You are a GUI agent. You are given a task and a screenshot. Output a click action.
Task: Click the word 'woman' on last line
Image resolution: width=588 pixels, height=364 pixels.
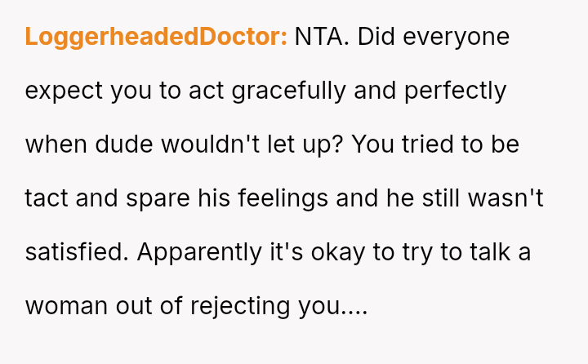66,306
